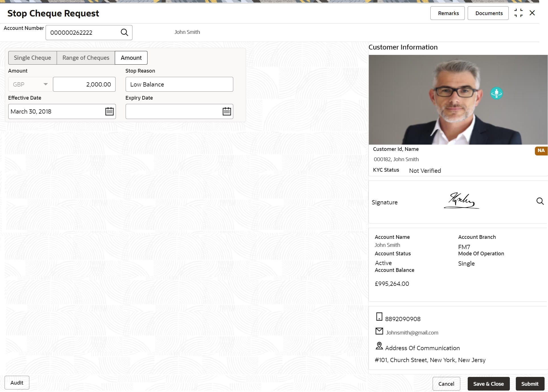Select the Amount tab

131,58
